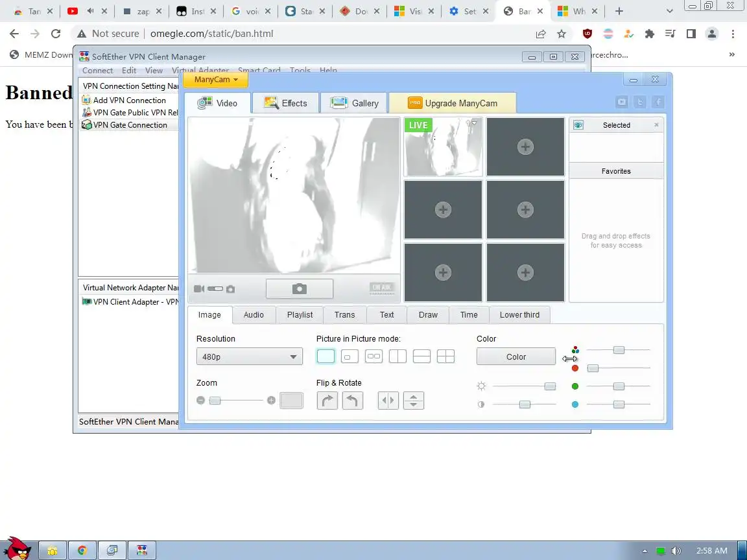This screenshot has height=560, width=747.
Task: Switch to the Effects tab
Action: [285, 103]
